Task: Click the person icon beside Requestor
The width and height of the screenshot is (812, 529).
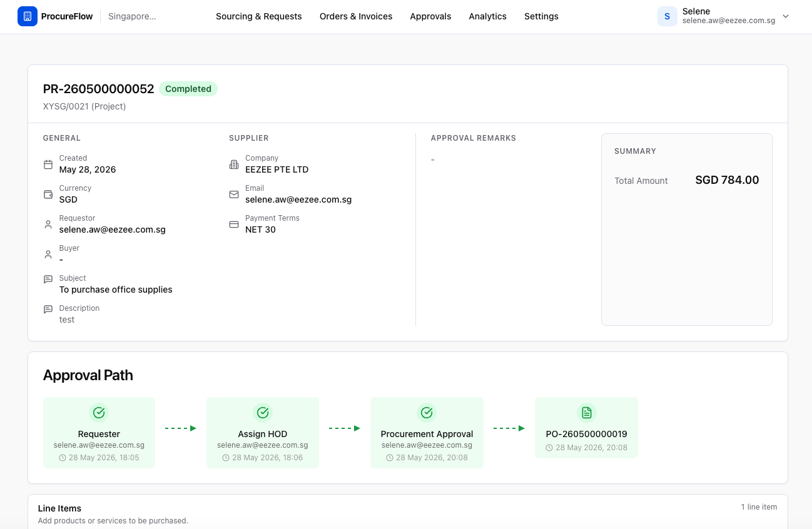Action: 48,224
